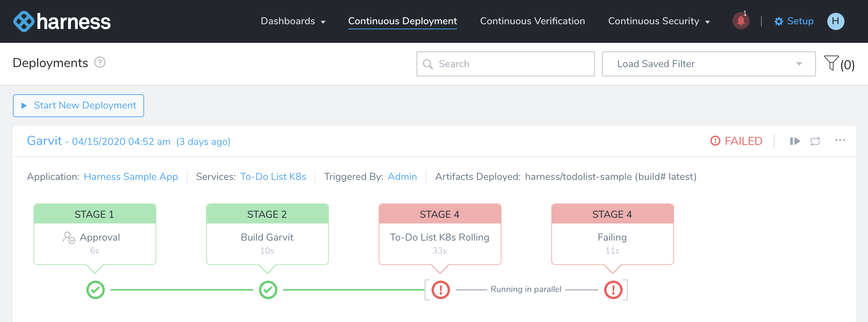The width and height of the screenshot is (868, 322).
Task: Click the resume pipeline icon
Action: pos(795,141)
